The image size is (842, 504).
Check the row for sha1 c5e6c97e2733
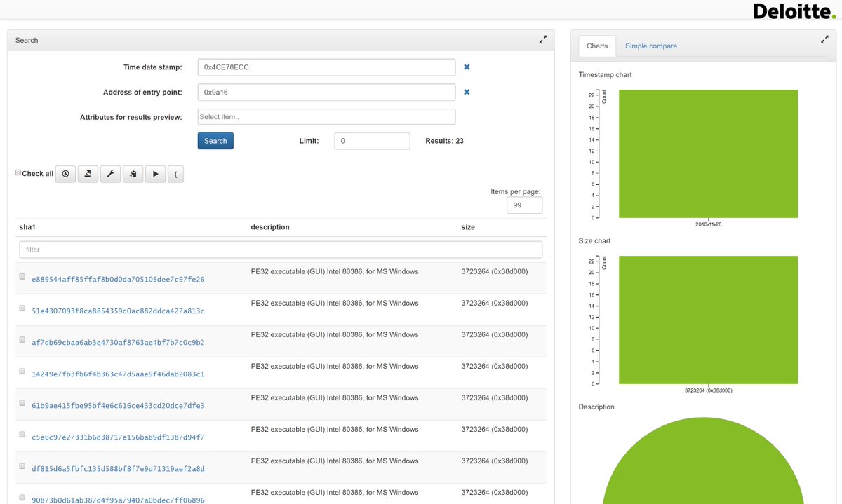point(22,434)
